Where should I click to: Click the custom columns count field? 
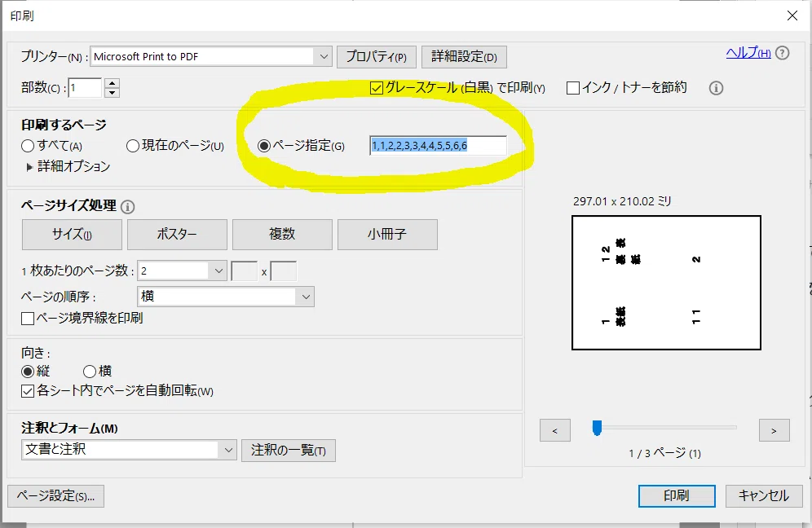point(245,271)
